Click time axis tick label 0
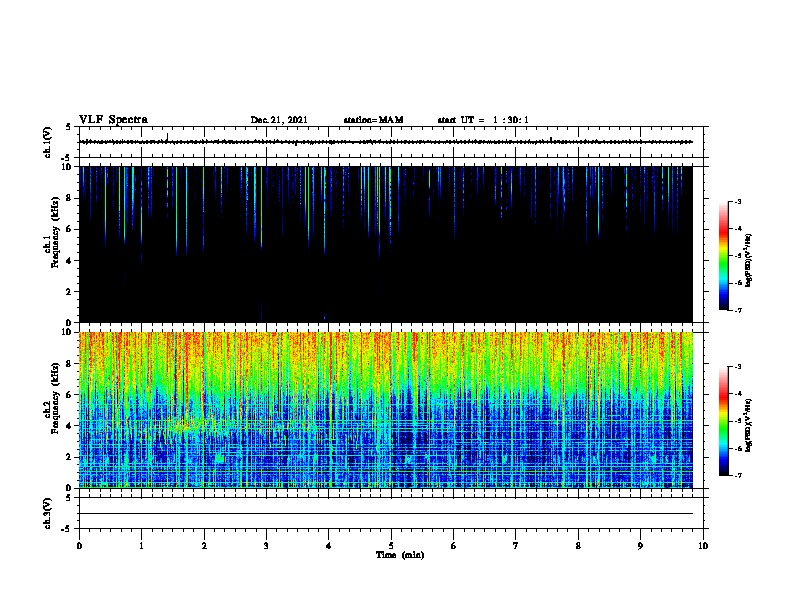Screen dimensions: 792x612 click(79, 546)
